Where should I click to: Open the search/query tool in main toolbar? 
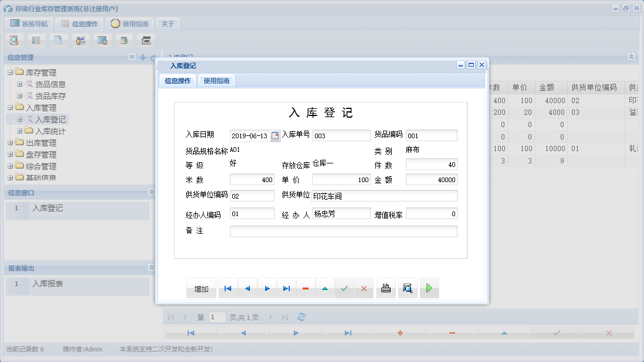coord(14,40)
